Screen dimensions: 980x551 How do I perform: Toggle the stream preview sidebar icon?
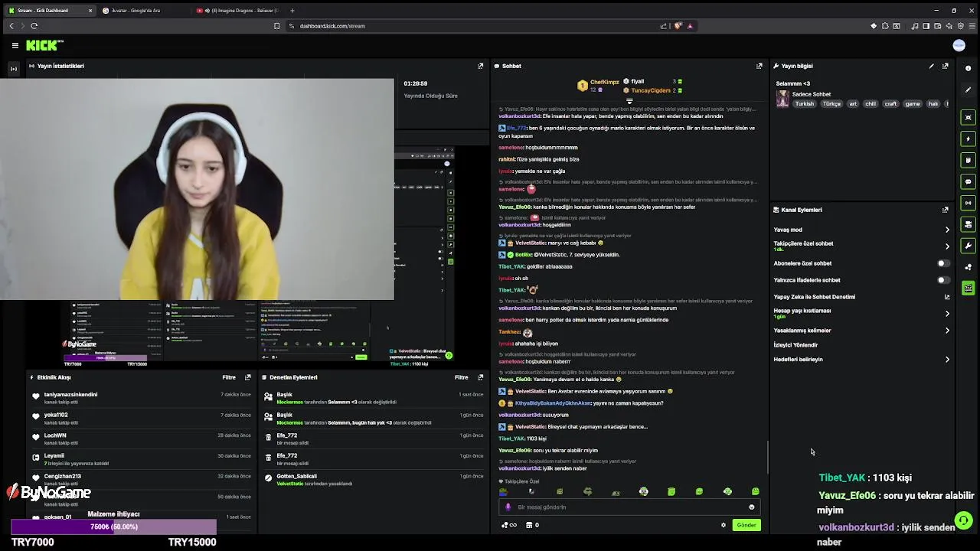click(x=969, y=117)
